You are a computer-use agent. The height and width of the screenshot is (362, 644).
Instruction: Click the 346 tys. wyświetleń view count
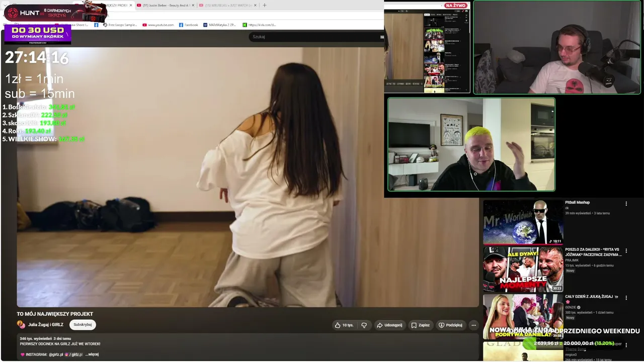(x=36, y=339)
